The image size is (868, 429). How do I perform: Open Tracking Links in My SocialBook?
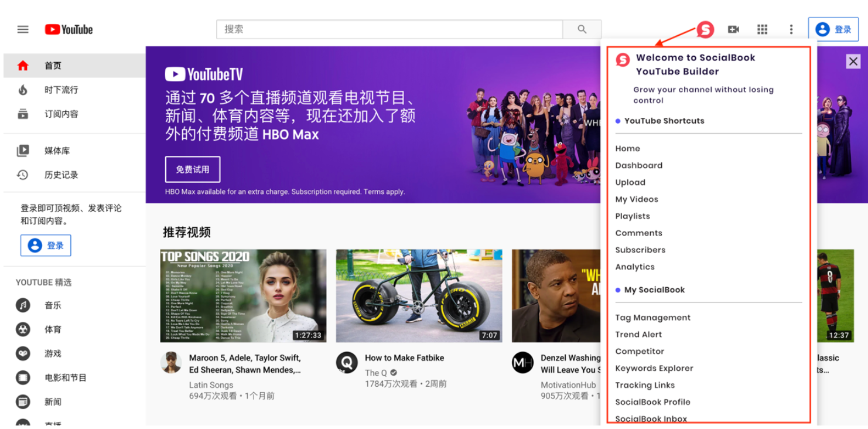coord(645,386)
